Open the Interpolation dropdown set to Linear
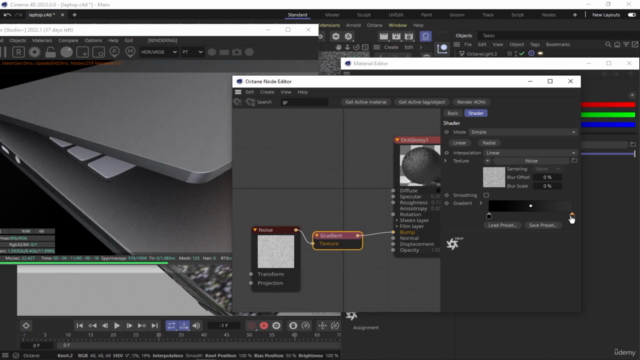 (x=531, y=153)
